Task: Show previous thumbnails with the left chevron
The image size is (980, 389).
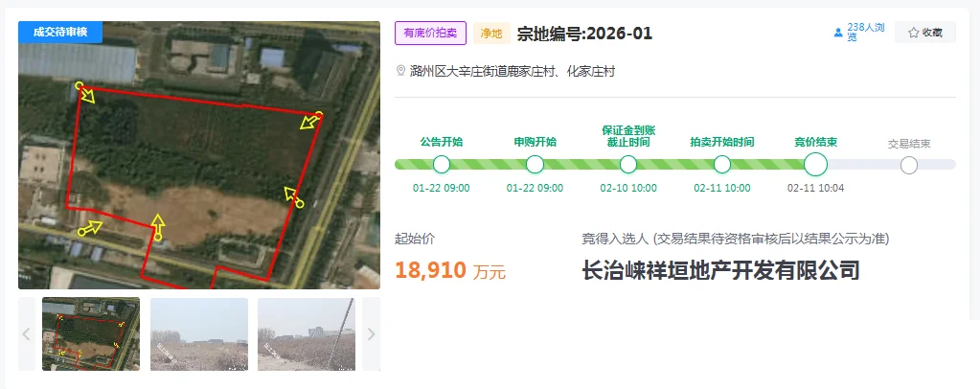Action: [26, 334]
